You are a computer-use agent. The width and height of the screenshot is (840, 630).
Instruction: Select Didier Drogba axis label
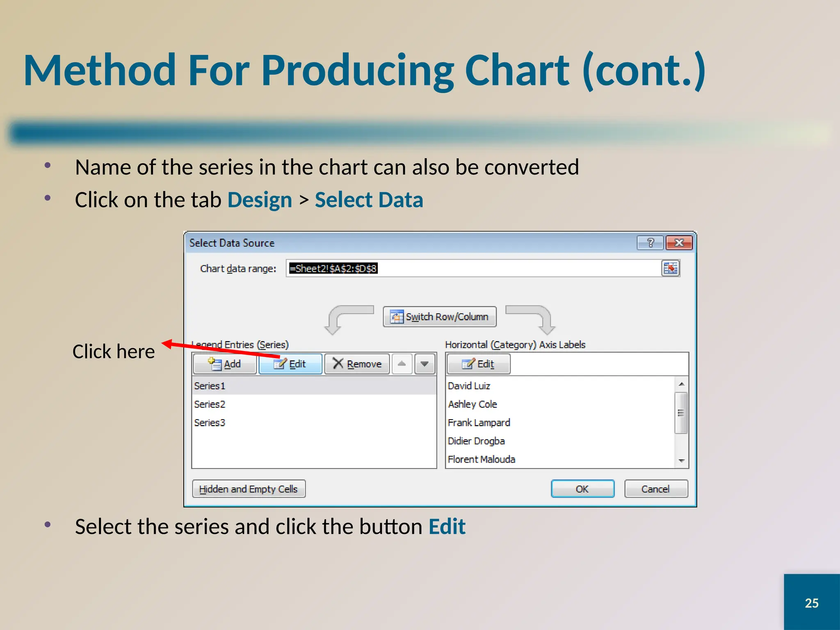point(560,441)
